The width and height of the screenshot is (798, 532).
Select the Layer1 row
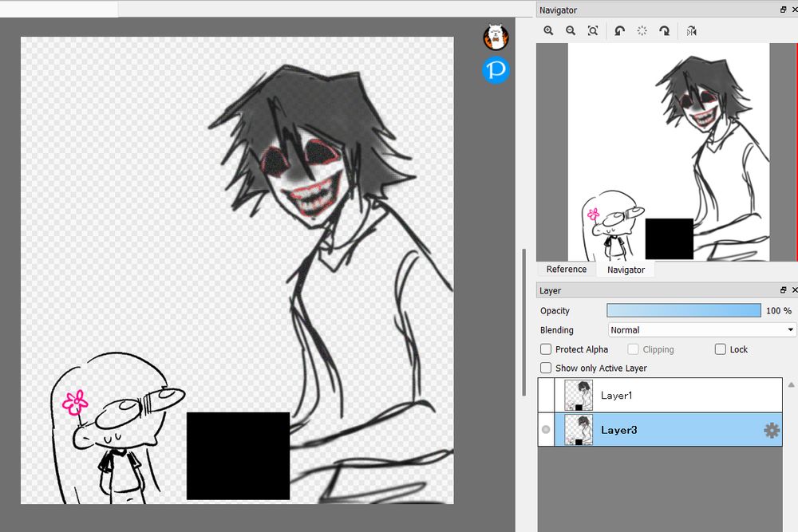[660, 395]
